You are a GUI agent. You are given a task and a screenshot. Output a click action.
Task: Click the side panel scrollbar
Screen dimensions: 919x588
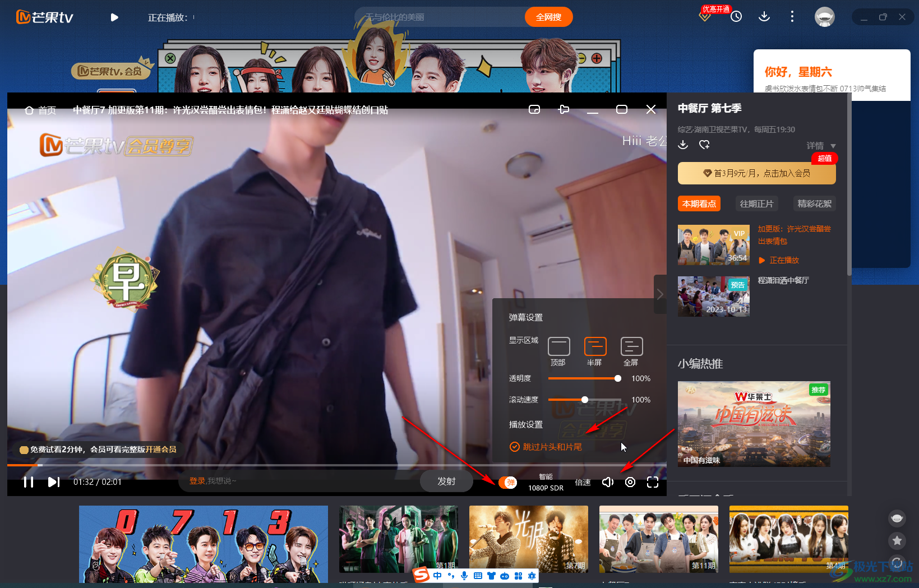click(849, 185)
